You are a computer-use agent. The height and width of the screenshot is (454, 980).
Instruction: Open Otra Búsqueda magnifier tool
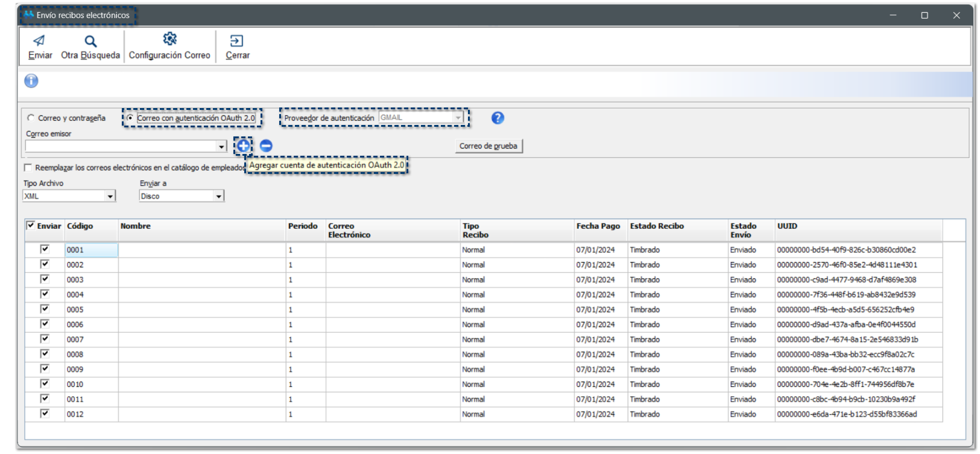(90, 41)
